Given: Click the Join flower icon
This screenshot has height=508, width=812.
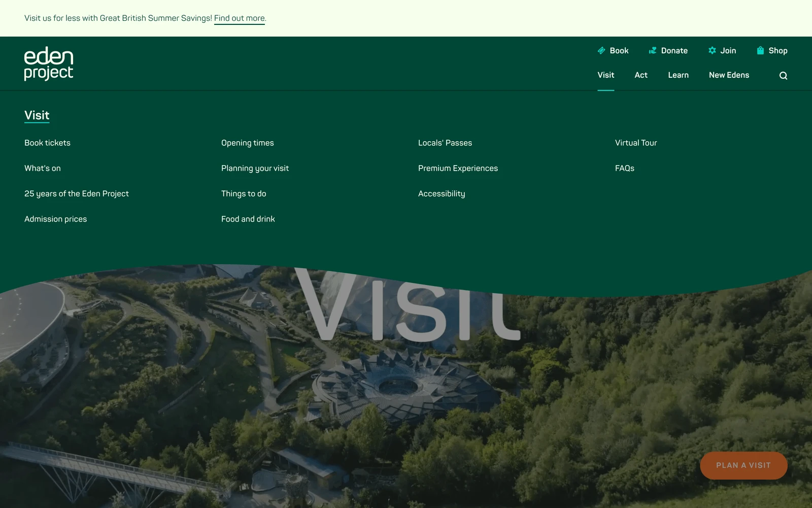Looking at the screenshot, I should coord(712,50).
